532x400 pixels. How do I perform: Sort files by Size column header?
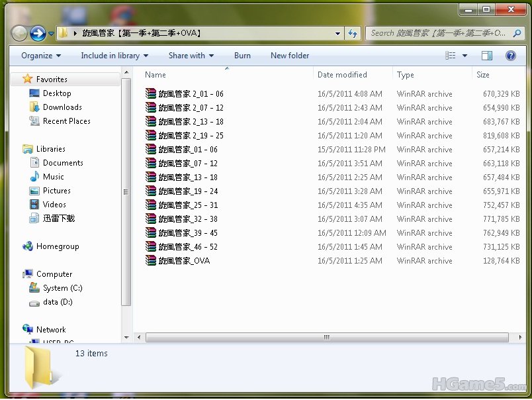coord(483,75)
